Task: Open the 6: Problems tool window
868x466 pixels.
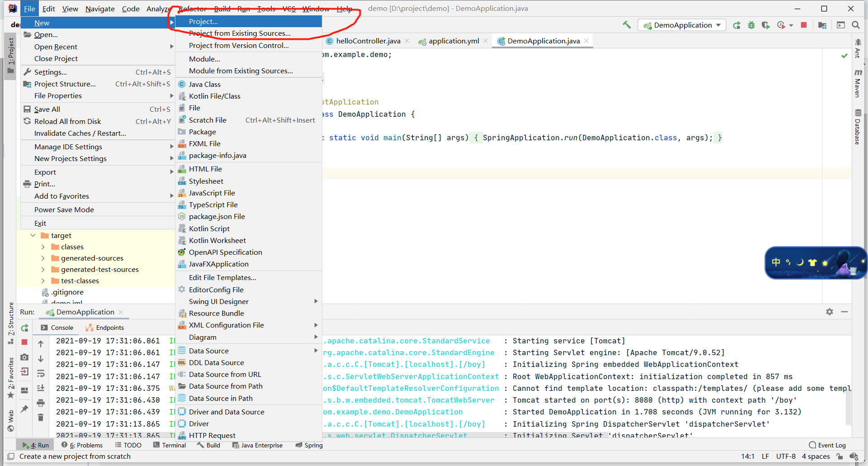Action: [82, 445]
